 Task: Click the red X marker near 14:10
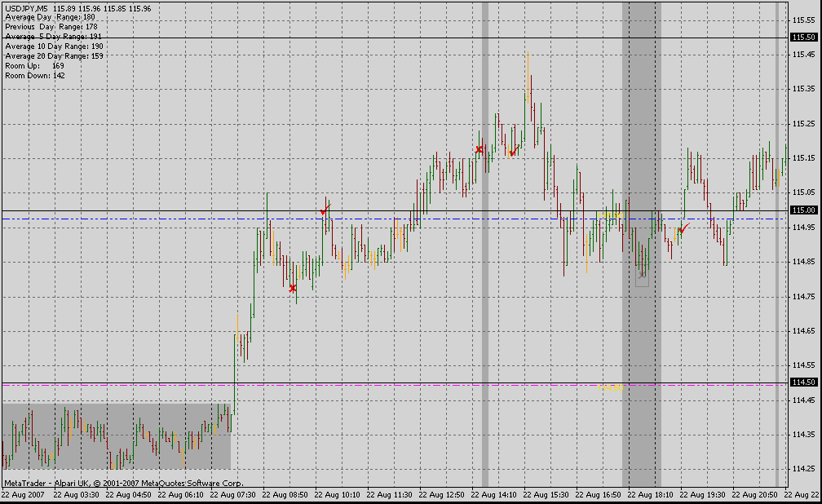pos(479,149)
